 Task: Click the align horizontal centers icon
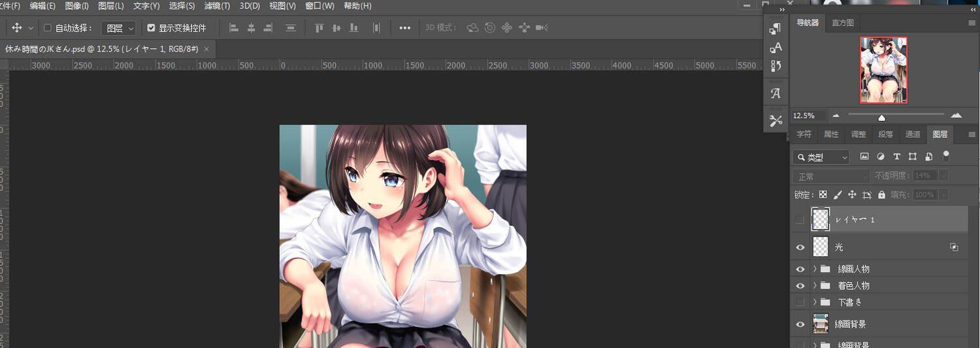point(252,28)
